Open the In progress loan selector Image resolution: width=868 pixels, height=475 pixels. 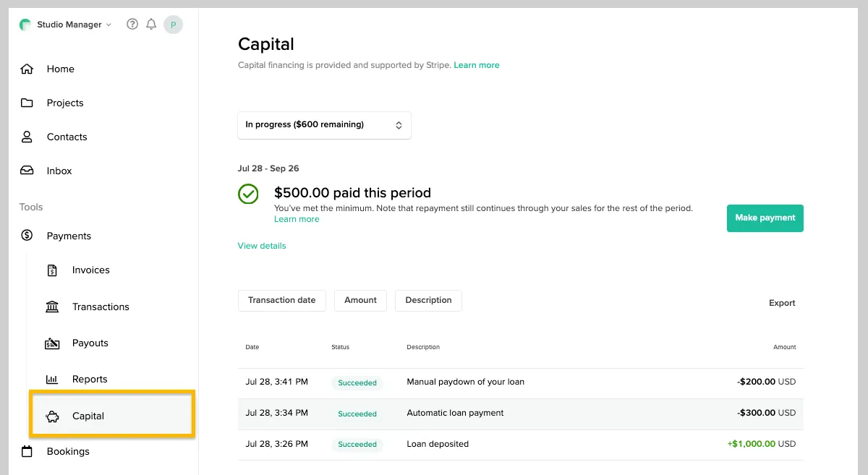tap(324, 125)
